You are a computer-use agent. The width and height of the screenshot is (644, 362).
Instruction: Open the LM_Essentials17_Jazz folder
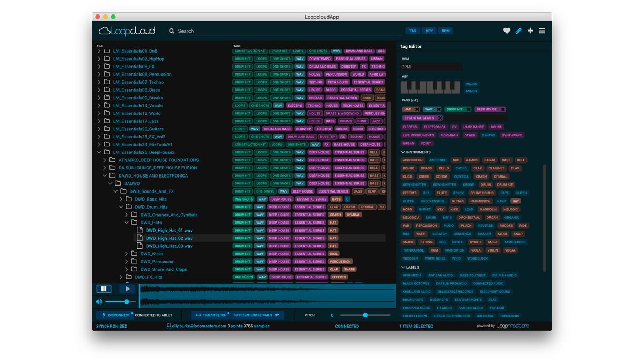point(136,121)
